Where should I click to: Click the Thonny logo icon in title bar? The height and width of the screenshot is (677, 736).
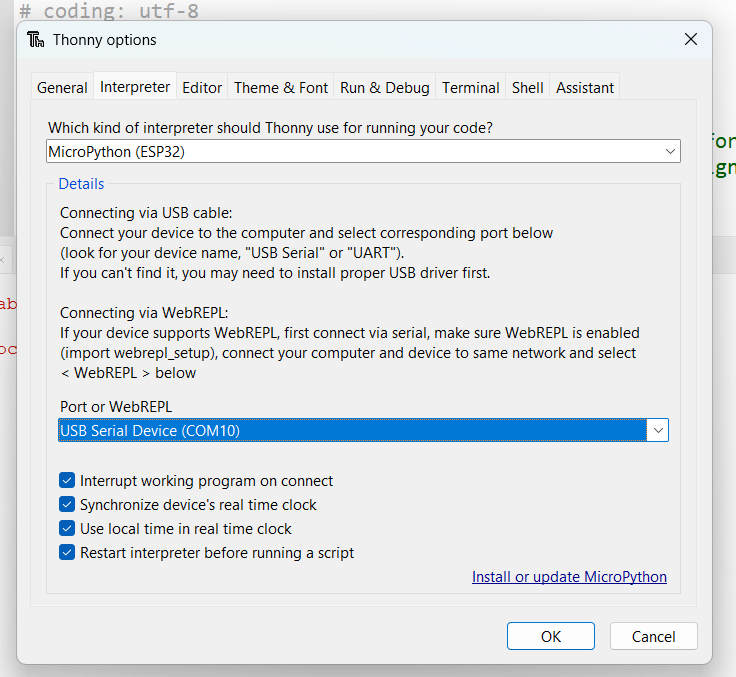tap(36, 40)
